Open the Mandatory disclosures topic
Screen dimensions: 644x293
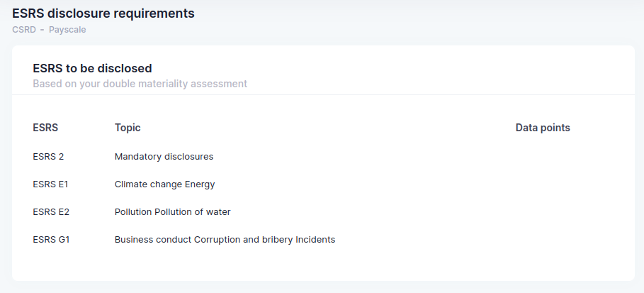[164, 156]
